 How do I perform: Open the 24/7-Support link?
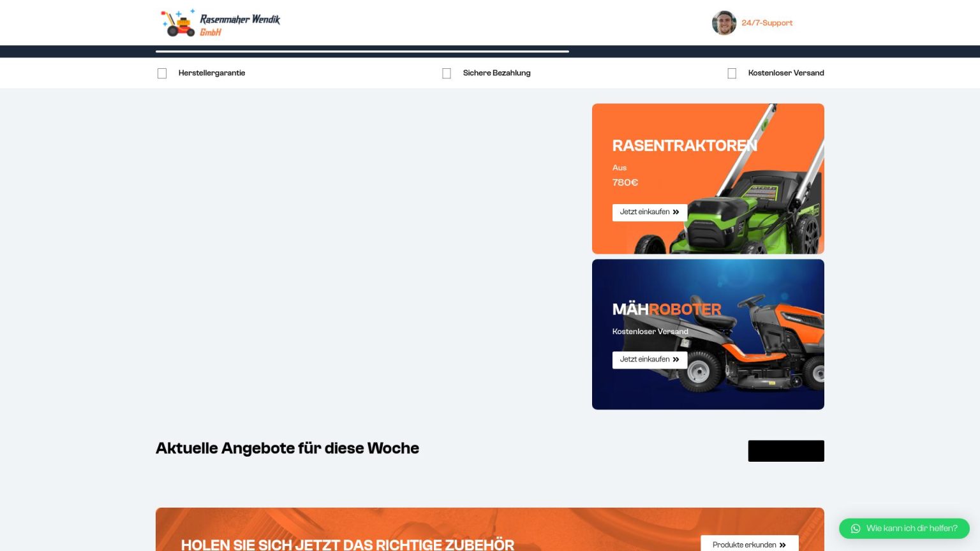[x=767, y=23]
